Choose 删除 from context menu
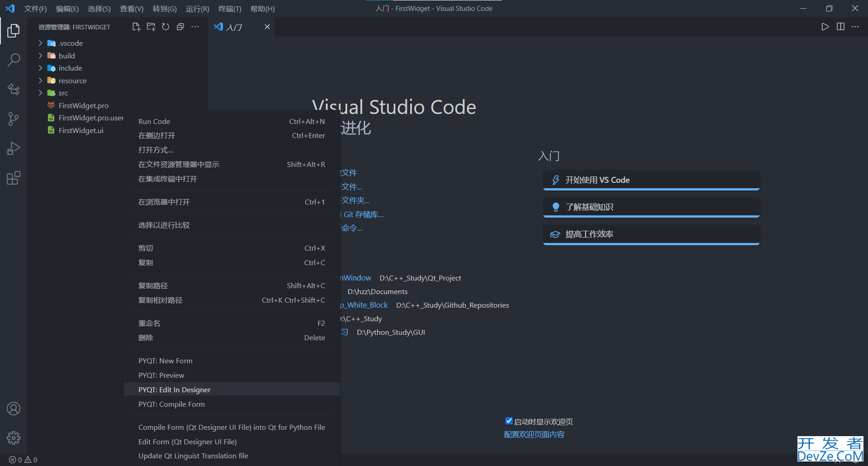 click(x=231, y=338)
